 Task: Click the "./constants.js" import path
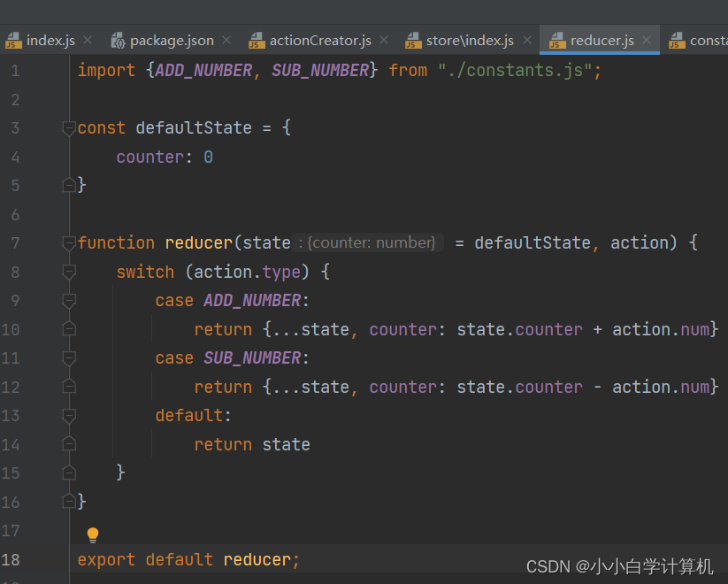[x=515, y=70]
